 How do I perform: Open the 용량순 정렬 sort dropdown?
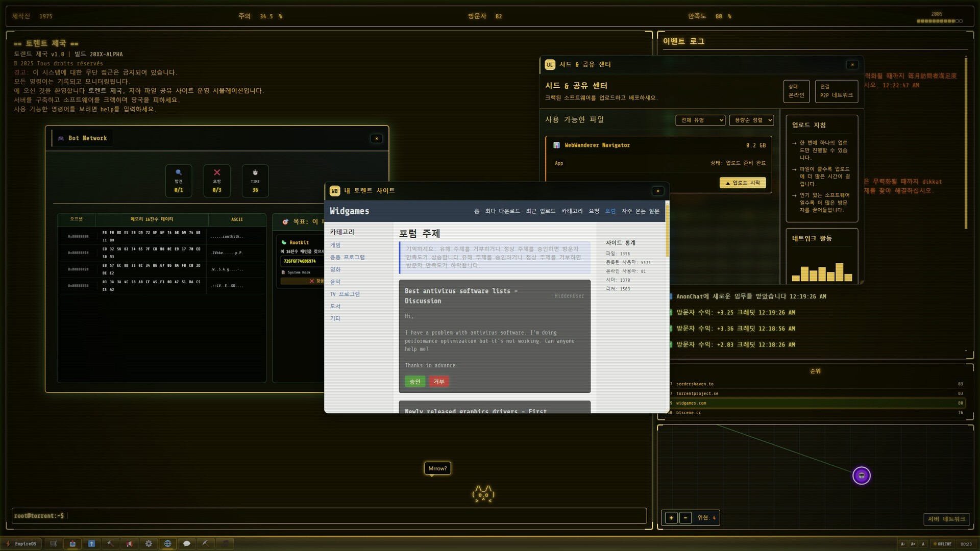751,120
